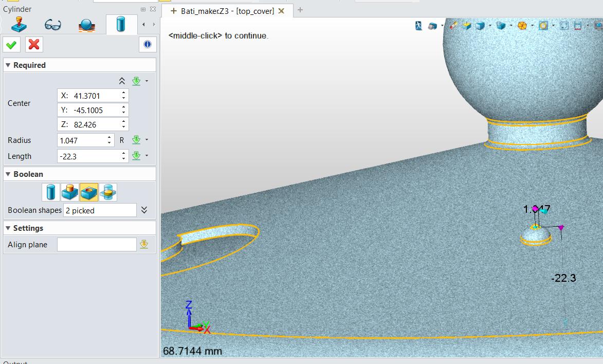Click the section measure toolbar icon
The height and width of the screenshot is (364, 603).
[x=578, y=26]
